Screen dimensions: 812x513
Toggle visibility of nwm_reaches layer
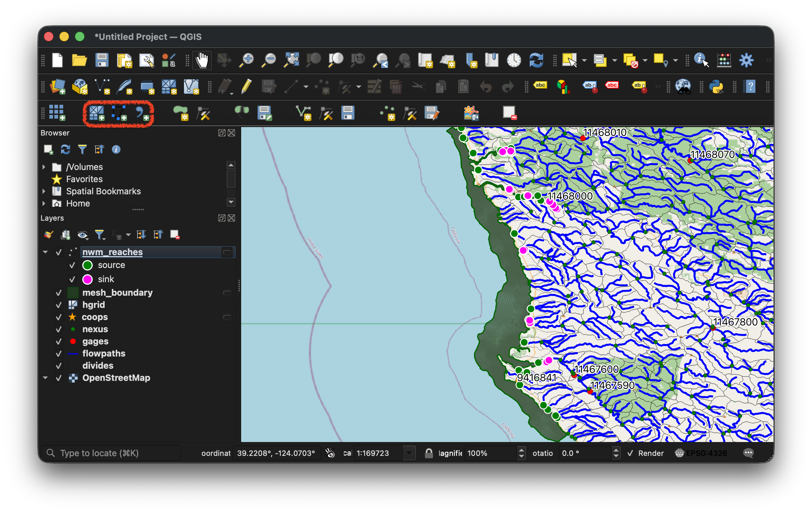59,252
